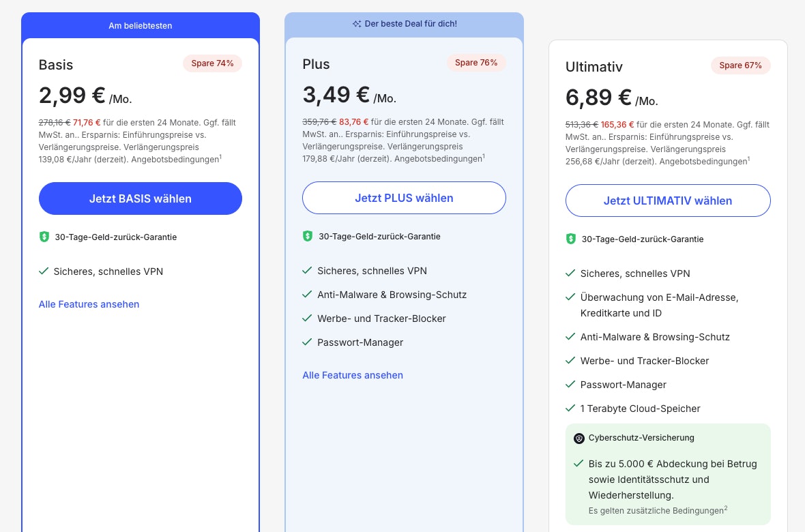The width and height of the screenshot is (805, 532).
Task: Click 'Angebotsbedingungen' link in Plus plan
Action: (439, 159)
